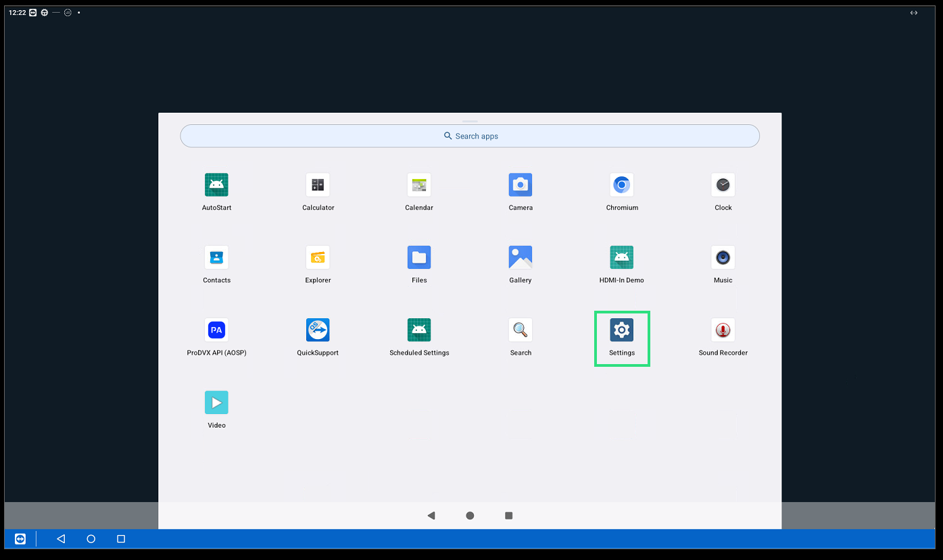Open the QuickSupport app
Viewport: 943px width, 560px height.
pos(318,330)
